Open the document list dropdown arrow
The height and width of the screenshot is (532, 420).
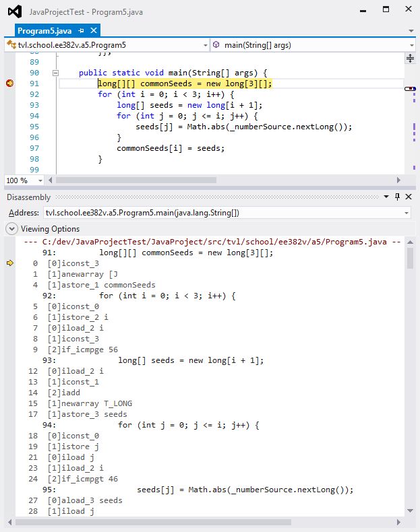click(x=411, y=31)
